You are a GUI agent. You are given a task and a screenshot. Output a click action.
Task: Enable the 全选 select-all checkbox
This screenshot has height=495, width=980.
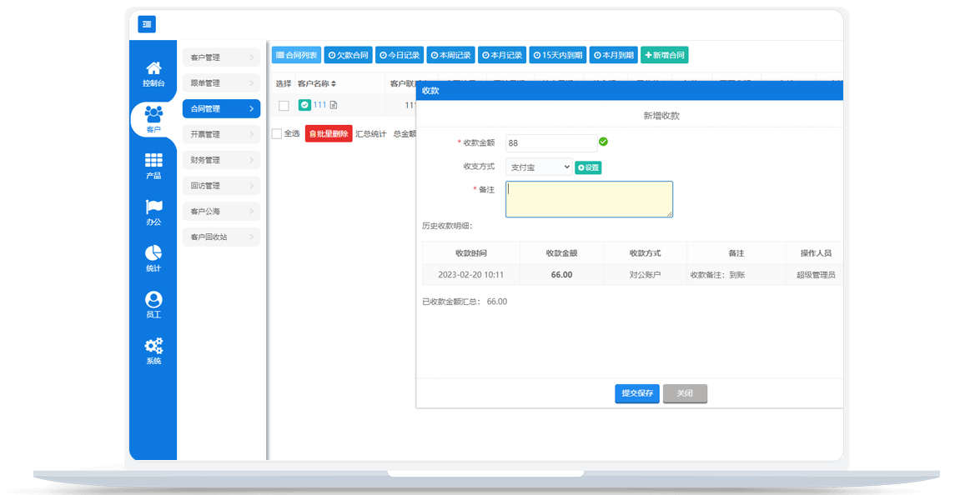point(277,134)
